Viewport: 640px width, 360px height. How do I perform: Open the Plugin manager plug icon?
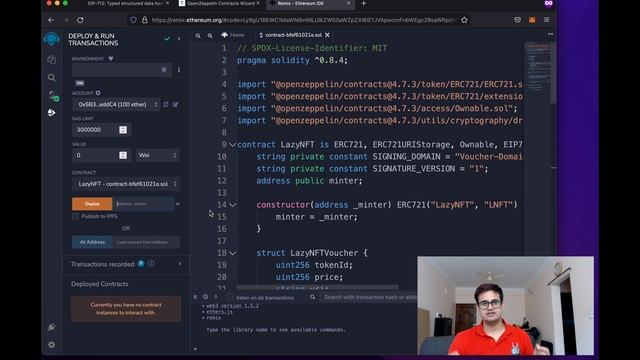51,327
